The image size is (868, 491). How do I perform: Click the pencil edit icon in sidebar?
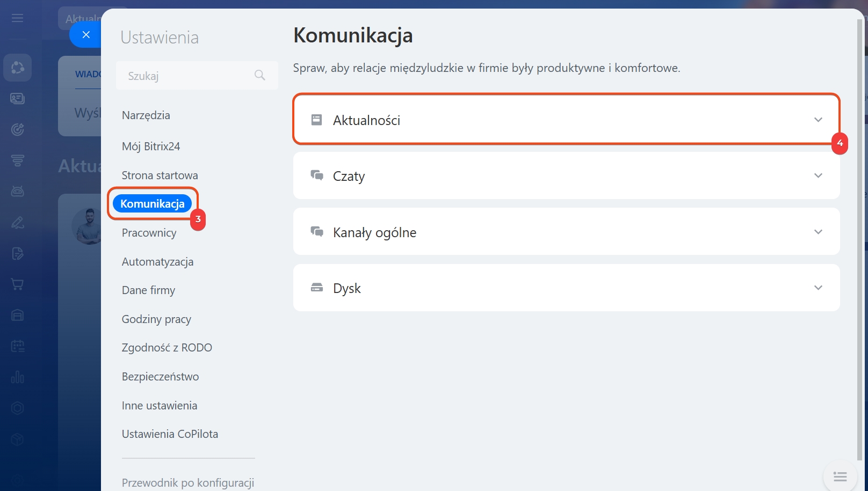pyautogui.click(x=17, y=222)
